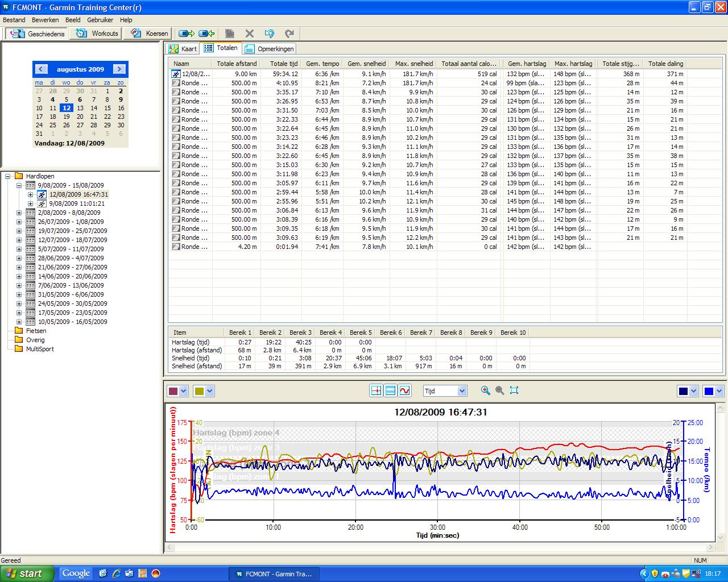Click the Receive from device toolbar icon
Viewport: 728px width, 582px height.
click(x=206, y=34)
